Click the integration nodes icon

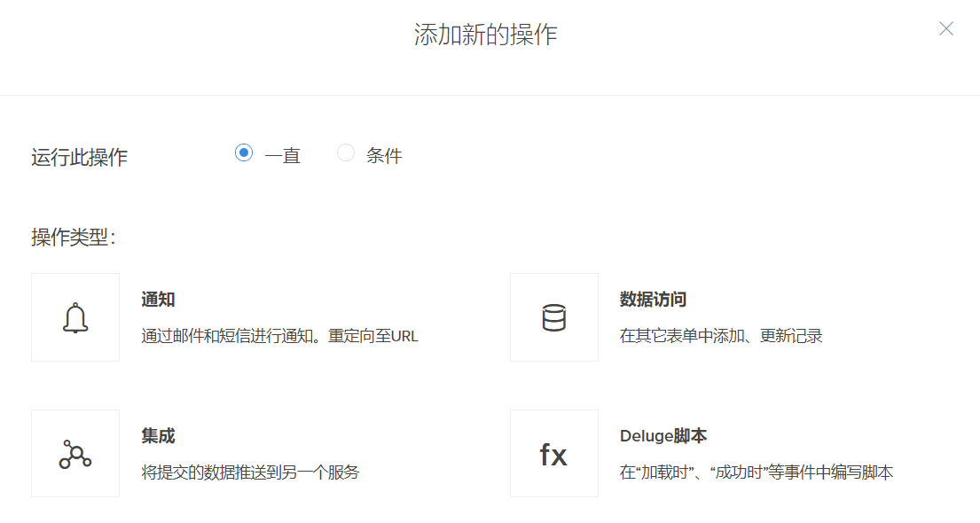click(x=75, y=454)
